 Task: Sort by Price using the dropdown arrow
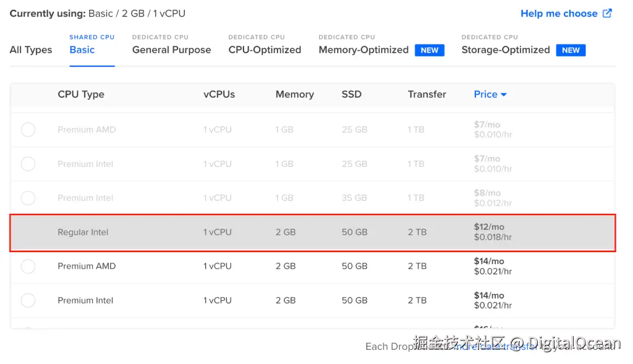504,95
